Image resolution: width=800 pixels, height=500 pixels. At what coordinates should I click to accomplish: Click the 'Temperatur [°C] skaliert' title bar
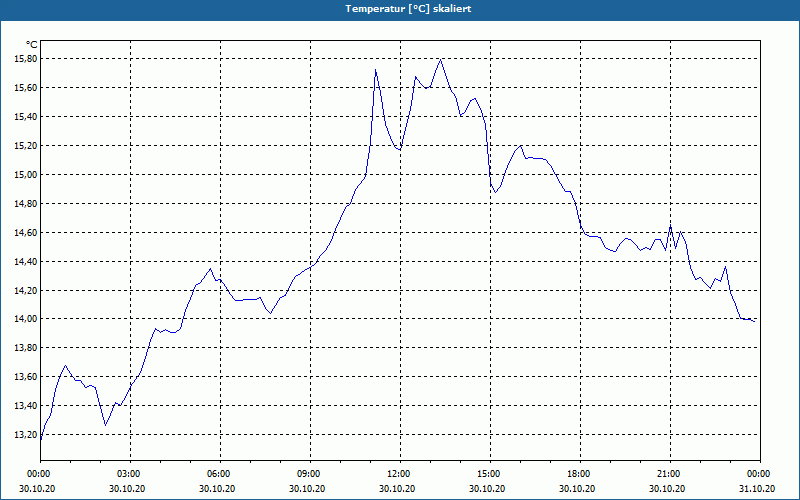(400, 9)
